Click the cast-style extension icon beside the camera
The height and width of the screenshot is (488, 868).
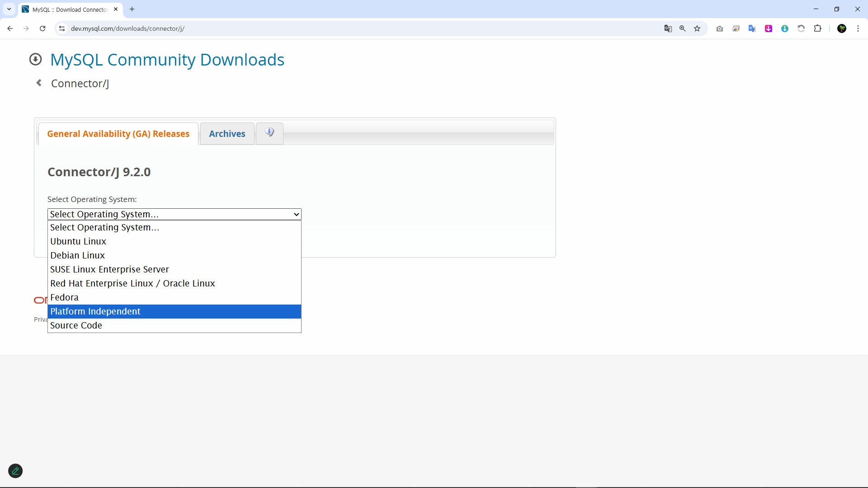pos(736,28)
